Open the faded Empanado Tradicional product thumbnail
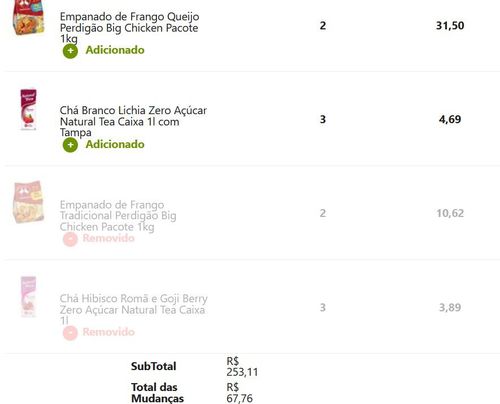Screen dimensions: 500x404 coord(28,202)
